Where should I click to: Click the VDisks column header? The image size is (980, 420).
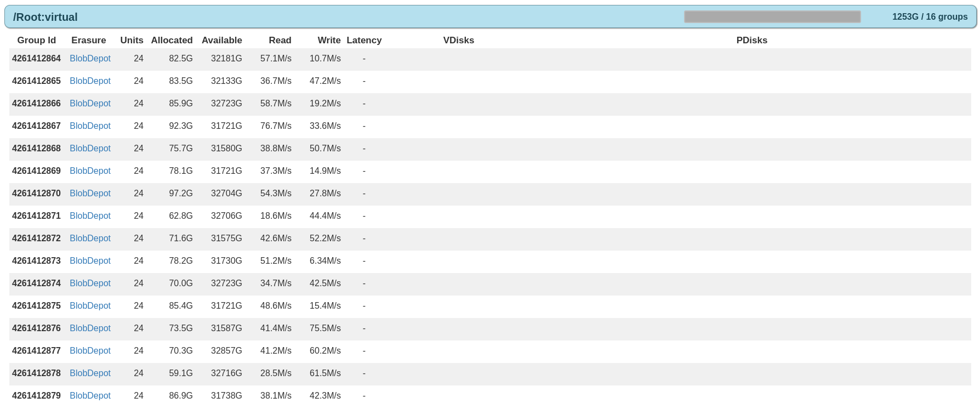458,41
